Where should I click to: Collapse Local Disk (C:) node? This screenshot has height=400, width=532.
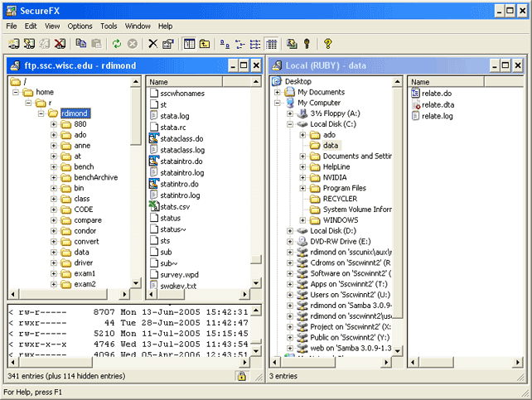(290, 124)
